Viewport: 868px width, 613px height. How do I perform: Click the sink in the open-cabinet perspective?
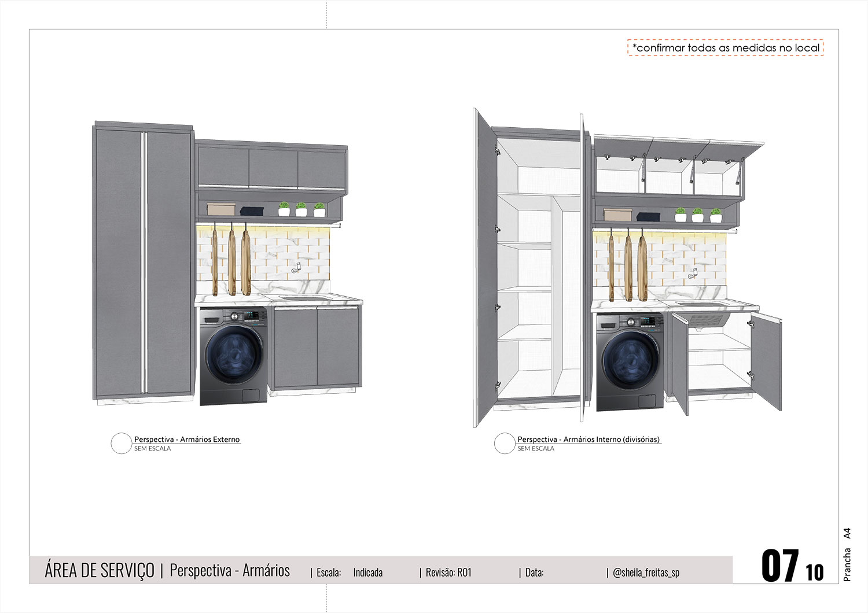pos(699,303)
